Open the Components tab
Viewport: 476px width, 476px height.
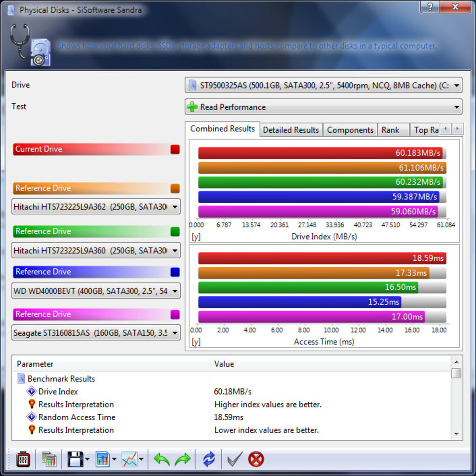click(x=350, y=130)
